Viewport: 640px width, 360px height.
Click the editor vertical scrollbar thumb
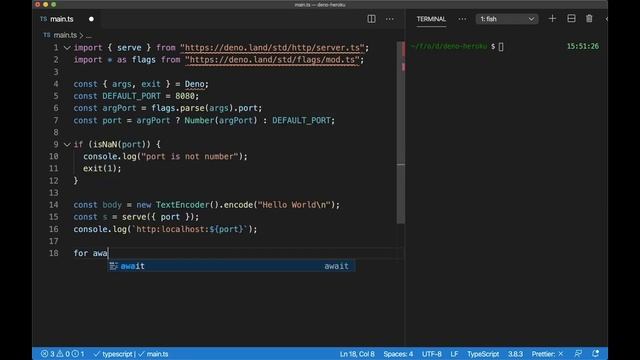click(401, 133)
